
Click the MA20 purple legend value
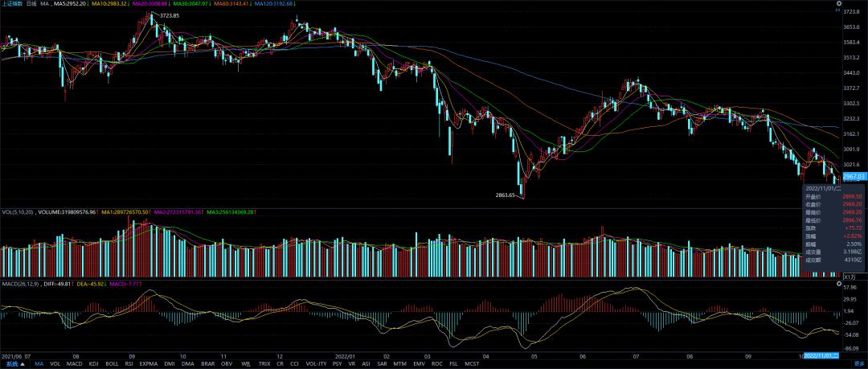click(149, 3)
